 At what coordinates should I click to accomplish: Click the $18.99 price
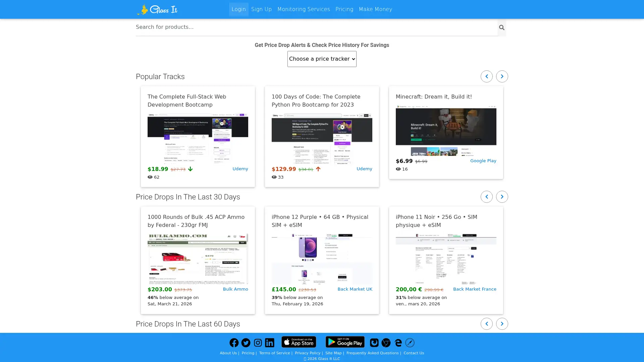click(x=158, y=169)
